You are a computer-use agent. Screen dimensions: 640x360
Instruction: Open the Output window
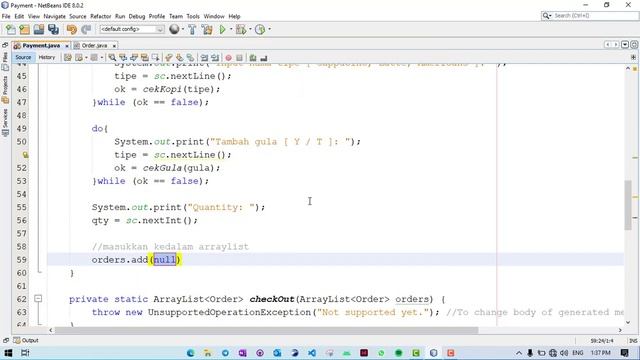[26, 340]
